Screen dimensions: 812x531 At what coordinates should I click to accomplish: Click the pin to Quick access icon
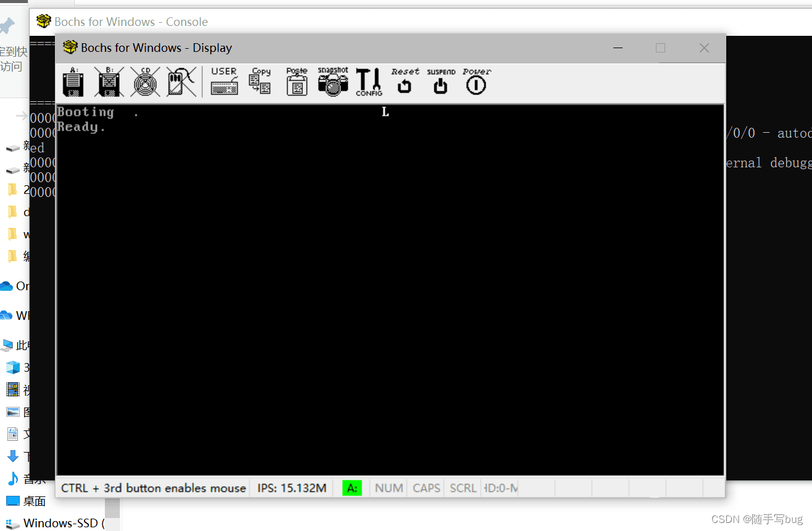pos(7,27)
